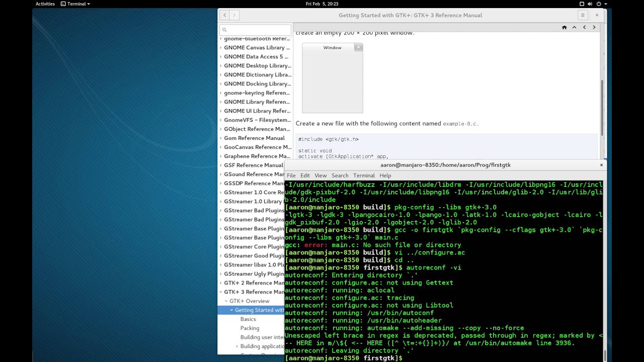644x362 pixels.
Task: Select GStreamer Good Plugins tree item
Action: coord(254,256)
